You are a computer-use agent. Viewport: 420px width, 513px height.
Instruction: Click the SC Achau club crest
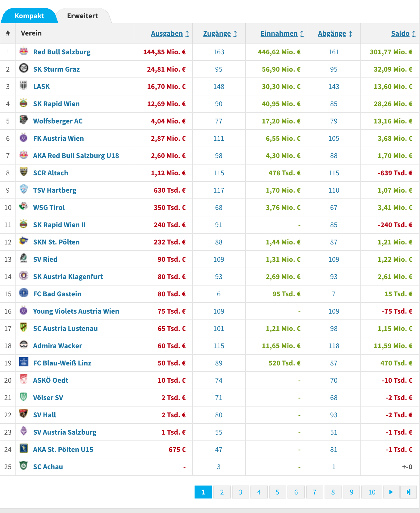24,466
